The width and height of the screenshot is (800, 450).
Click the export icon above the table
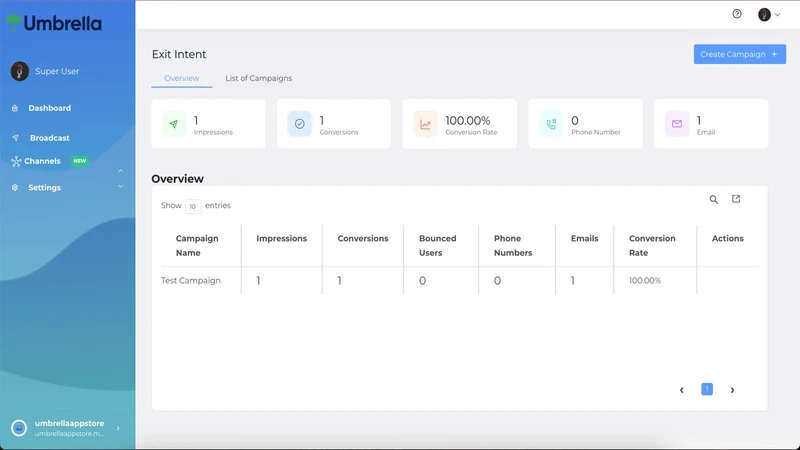pos(736,199)
